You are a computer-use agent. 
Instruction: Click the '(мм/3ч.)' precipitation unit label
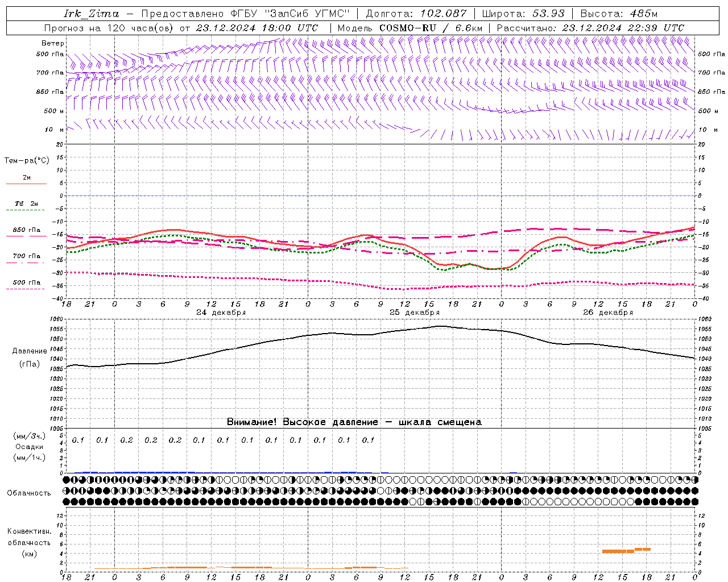point(30,436)
